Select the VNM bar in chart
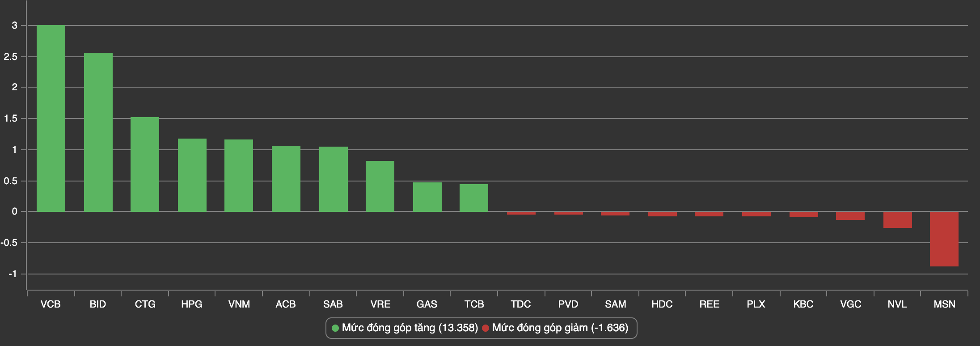Screen dimensions: 980x346 pos(239,176)
